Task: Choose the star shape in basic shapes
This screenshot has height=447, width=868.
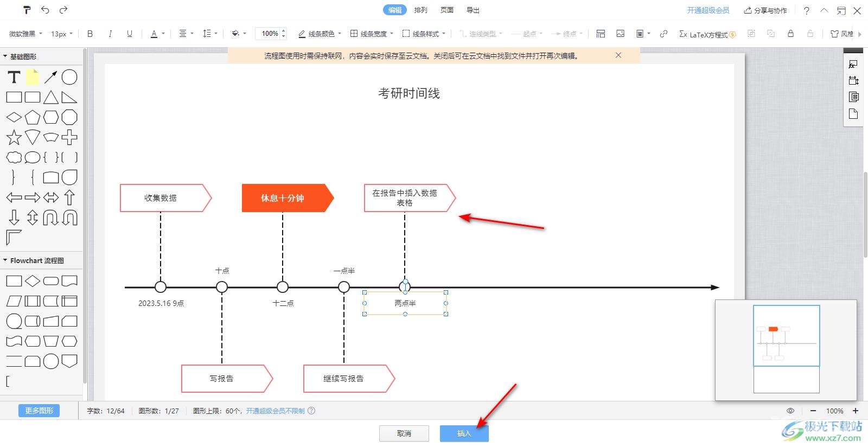Action: (14, 137)
